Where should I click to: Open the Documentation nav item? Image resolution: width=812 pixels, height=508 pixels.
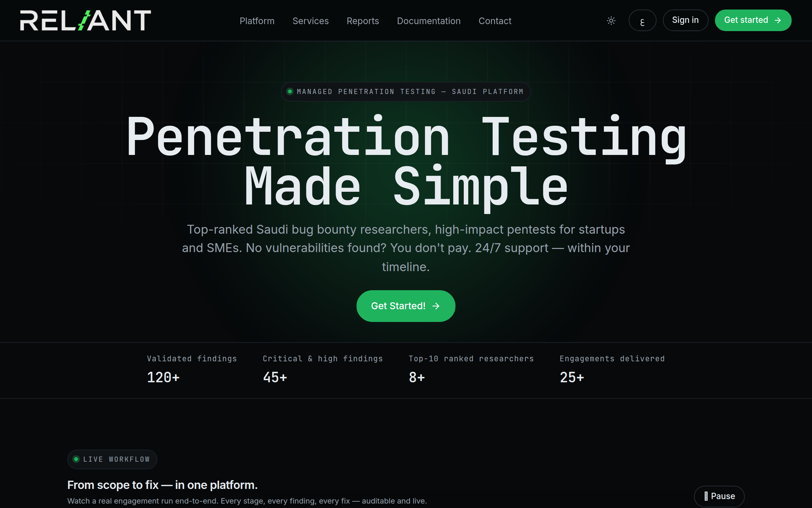pyautogui.click(x=429, y=21)
